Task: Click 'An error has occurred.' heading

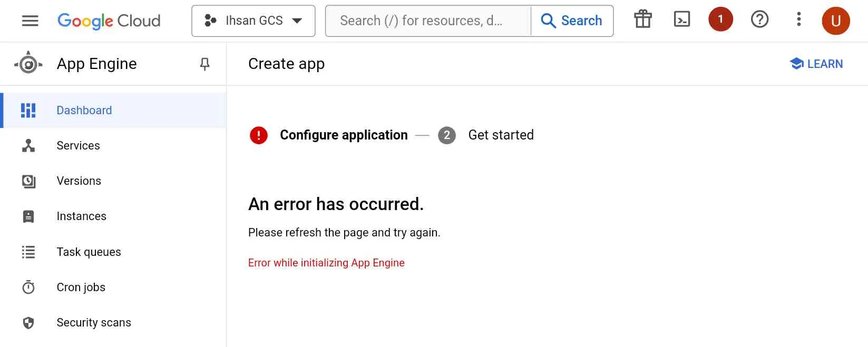Action: pos(336,204)
